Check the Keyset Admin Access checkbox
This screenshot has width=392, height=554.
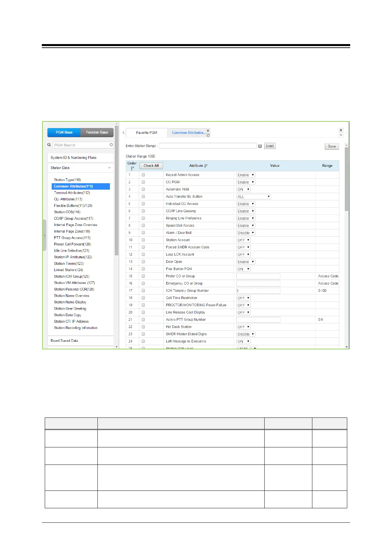(143, 175)
